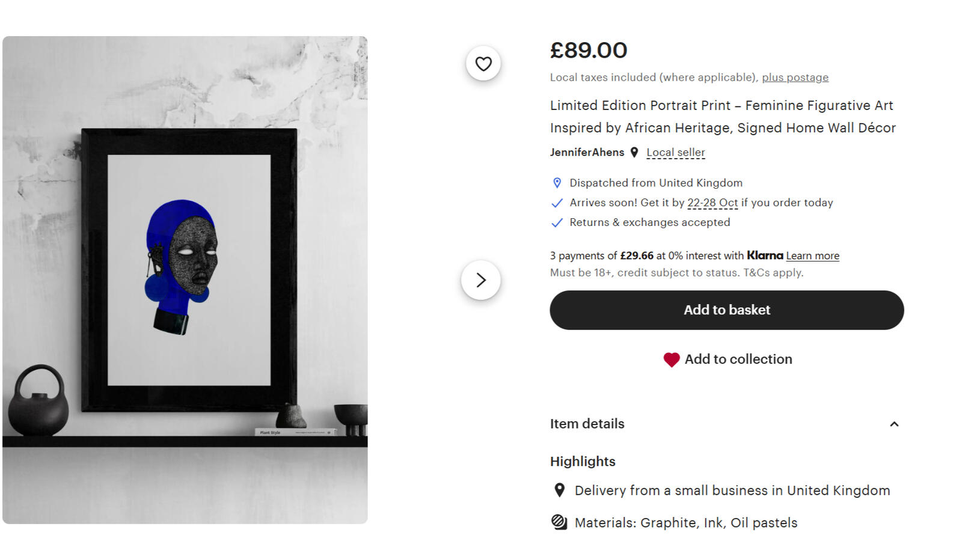
Task: Add the print to basket
Action: [726, 310]
